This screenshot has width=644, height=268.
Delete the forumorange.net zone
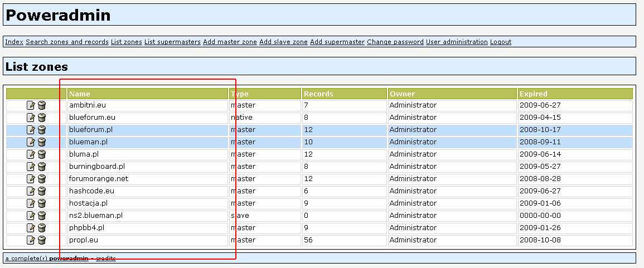point(41,179)
